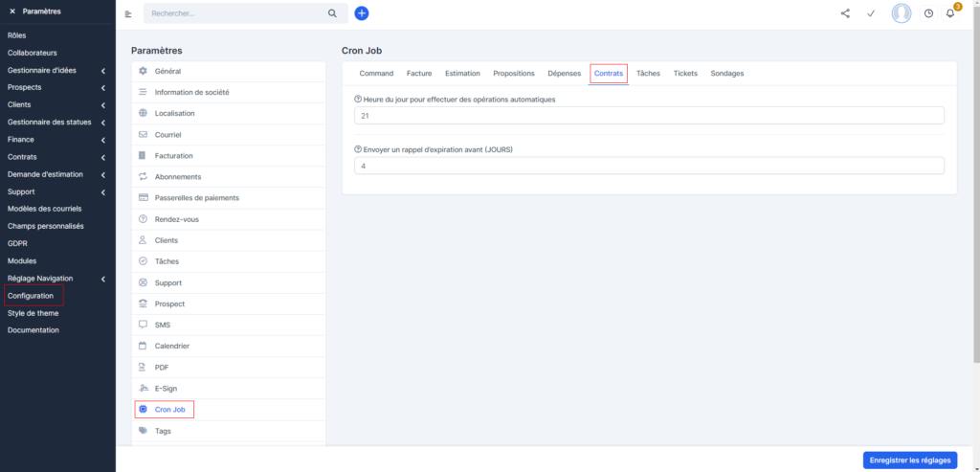Open the user profile avatar menu

(902, 13)
